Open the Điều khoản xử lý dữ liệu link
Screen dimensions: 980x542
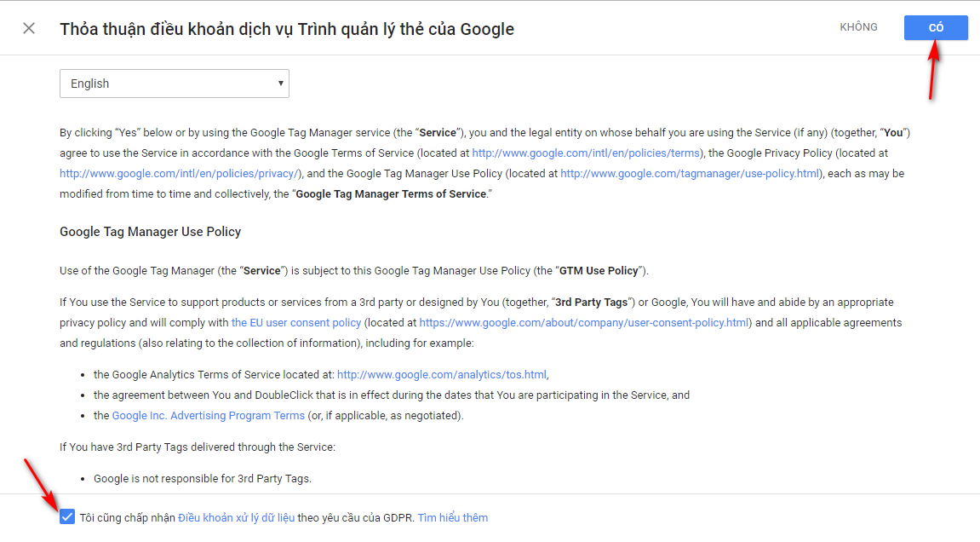237,517
